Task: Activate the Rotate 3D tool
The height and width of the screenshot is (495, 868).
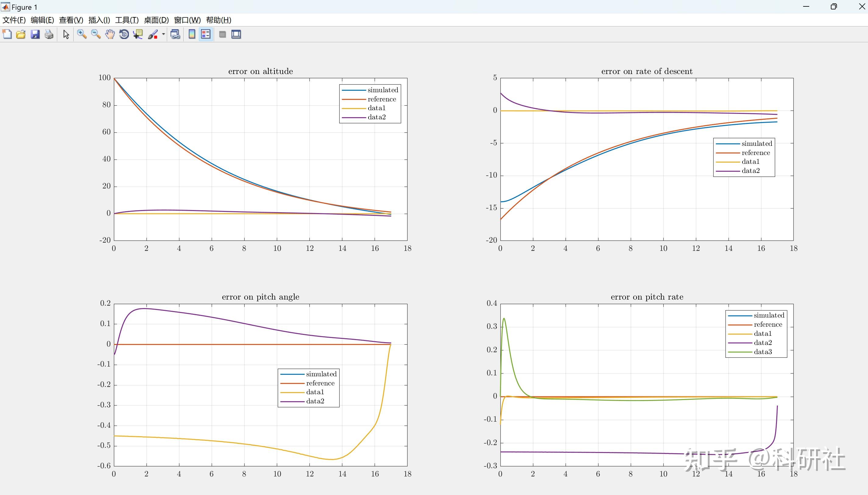Action: click(124, 34)
